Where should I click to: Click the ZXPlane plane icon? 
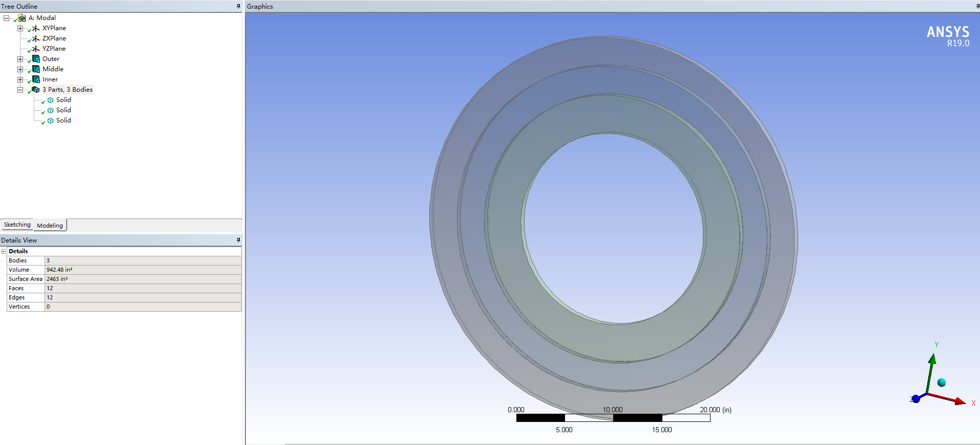pyautogui.click(x=36, y=38)
